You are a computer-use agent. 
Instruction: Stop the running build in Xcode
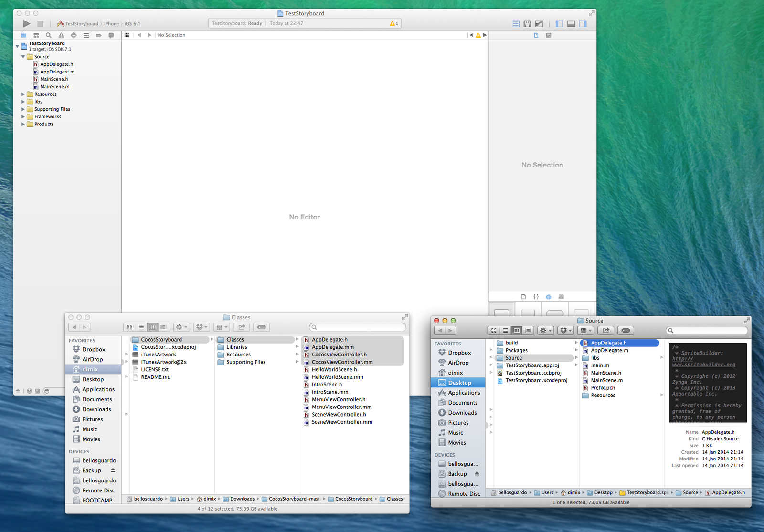tap(41, 23)
